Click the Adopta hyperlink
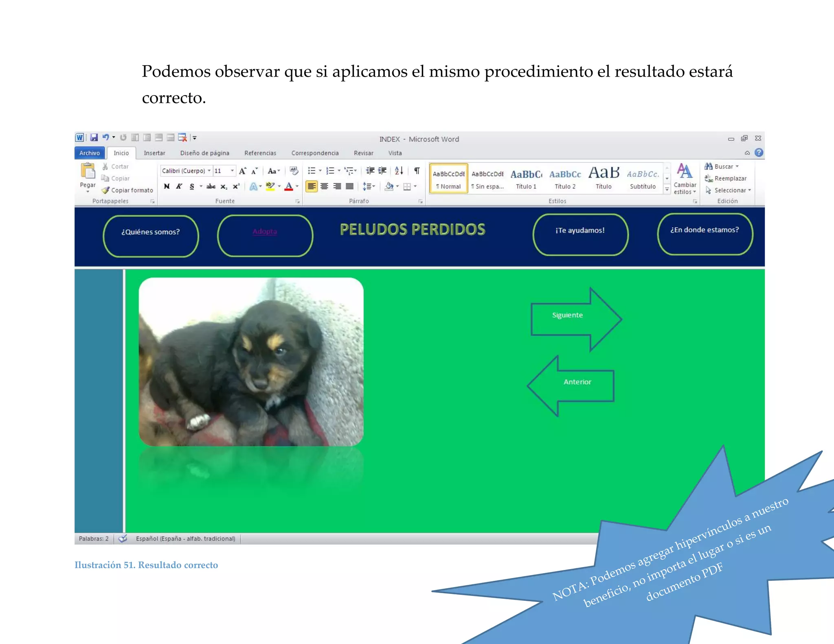 tap(265, 232)
